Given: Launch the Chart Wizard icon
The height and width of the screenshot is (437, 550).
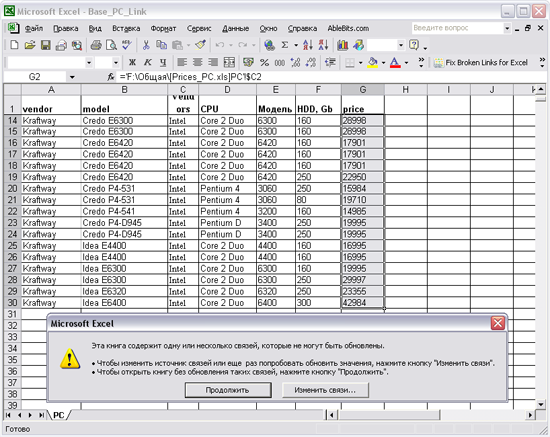Looking at the screenshot, I should pyautogui.click(x=342, y=45).
